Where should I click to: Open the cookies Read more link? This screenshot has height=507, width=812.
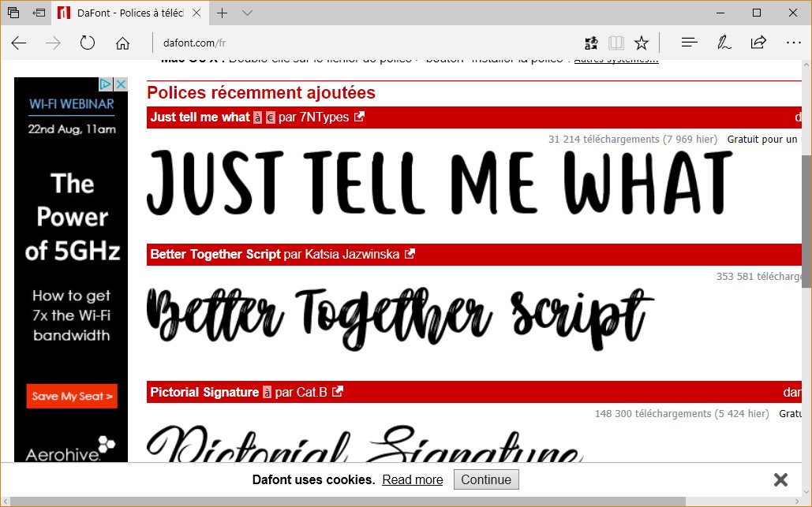pyautogui.click(x=412, y=479)
